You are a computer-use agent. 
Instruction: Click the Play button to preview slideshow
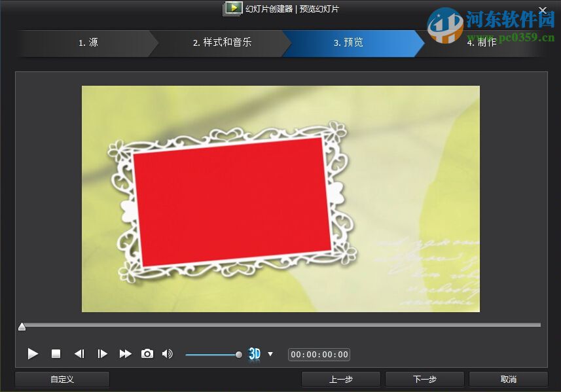click(x=33, y=353)
